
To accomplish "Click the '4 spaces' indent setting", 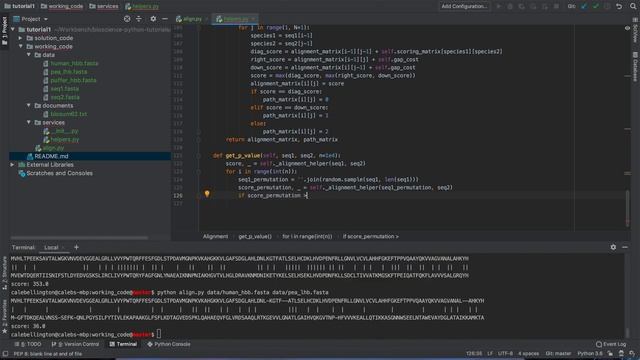I will [x=529, y=353].
